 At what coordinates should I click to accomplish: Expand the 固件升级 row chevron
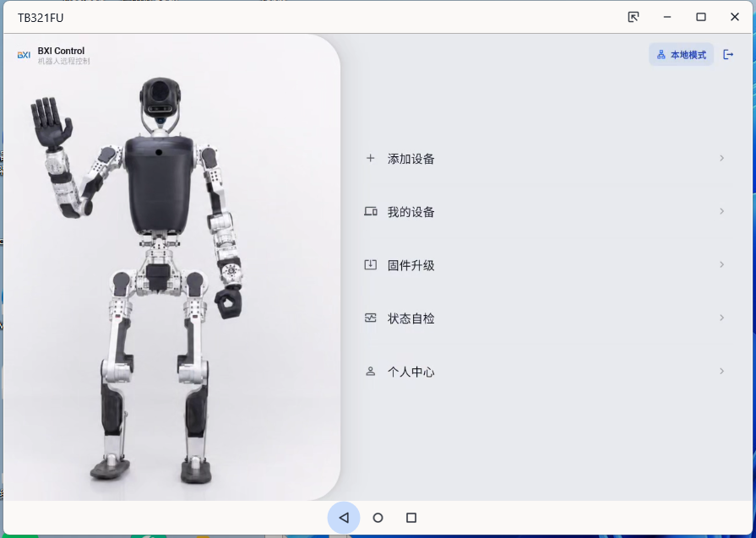point(721,264)
